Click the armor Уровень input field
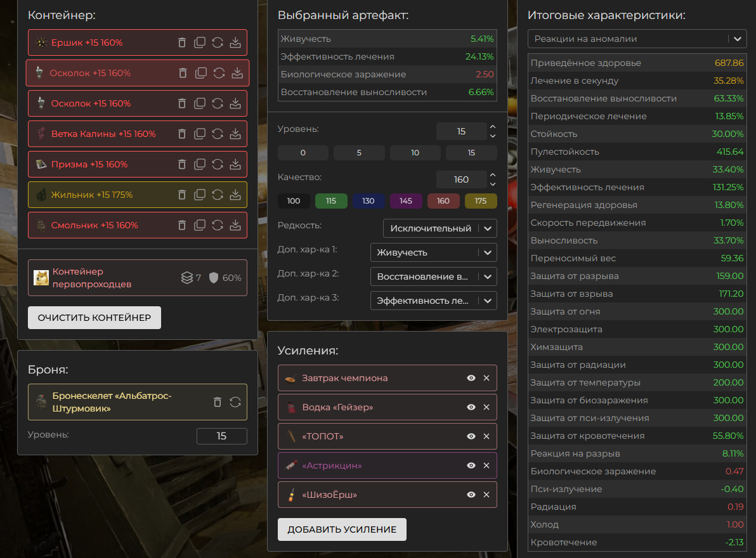 pyautogui.click(x=221, y=436)
